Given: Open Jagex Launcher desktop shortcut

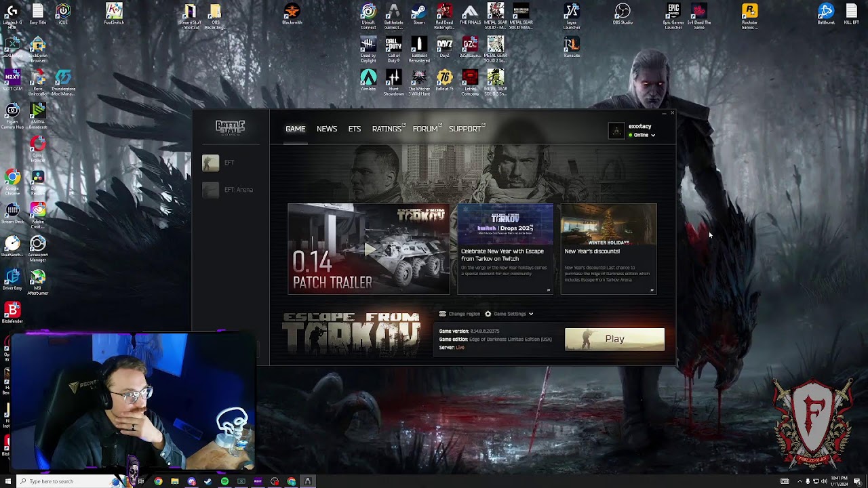Looking at the screenshot, I should click(x=572, y=16).
